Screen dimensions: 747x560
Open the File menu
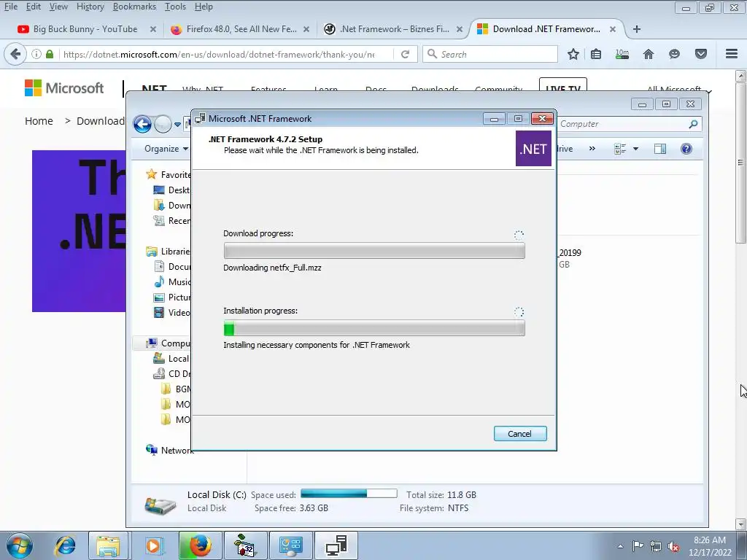pyautogui.click(x=10, y=7)
